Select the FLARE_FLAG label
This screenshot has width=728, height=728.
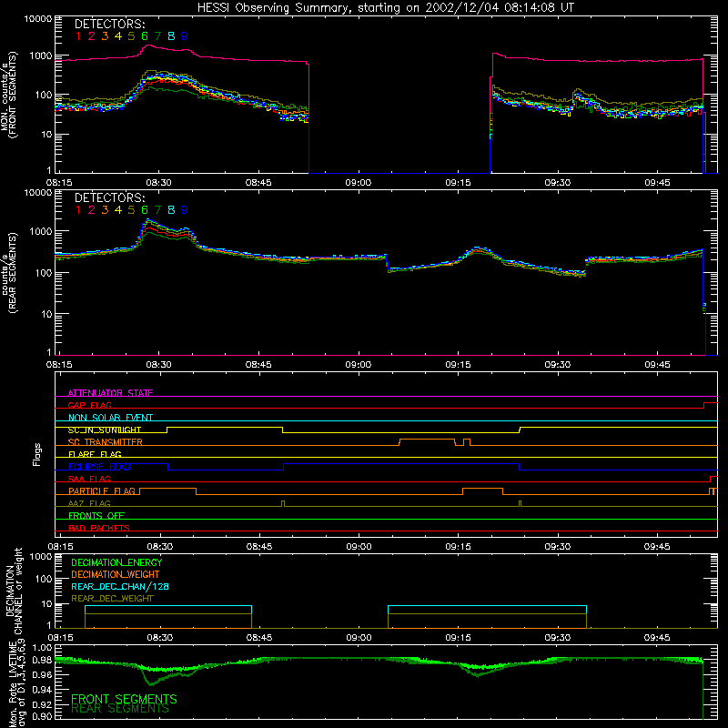[95, 454]
